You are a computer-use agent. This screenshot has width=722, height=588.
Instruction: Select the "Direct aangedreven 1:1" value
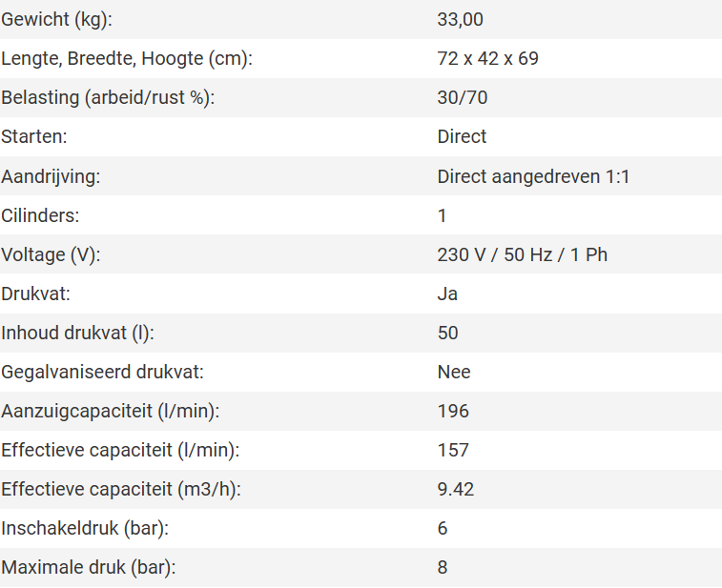(x=533, y=176)
